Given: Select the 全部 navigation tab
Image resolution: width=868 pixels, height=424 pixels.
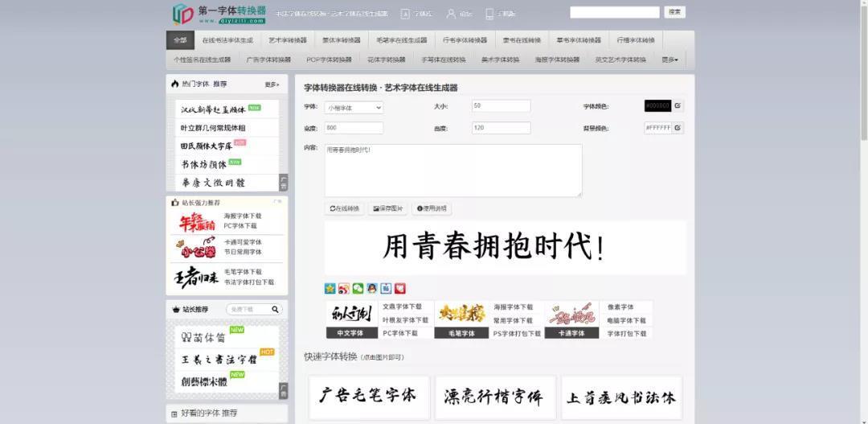Looking at the screenshot, I should pyautogui.click(x=179, y=40).
